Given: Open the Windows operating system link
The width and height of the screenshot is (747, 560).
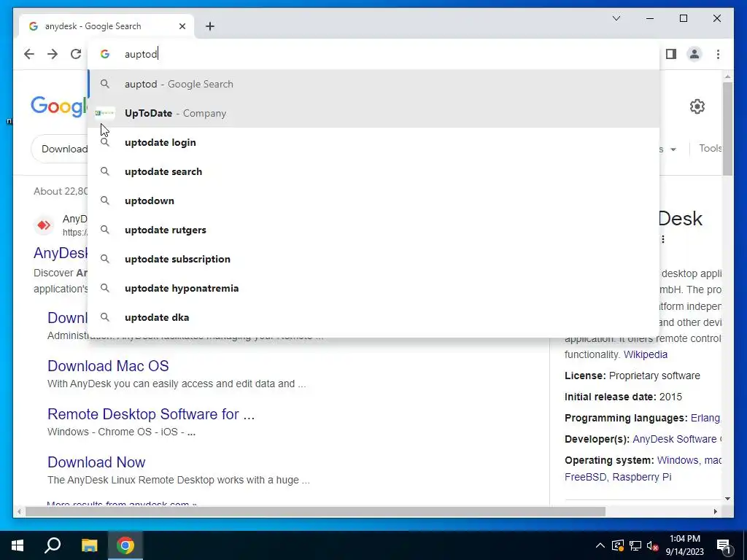Looking at the screenshot, I should tap(678, 460).
